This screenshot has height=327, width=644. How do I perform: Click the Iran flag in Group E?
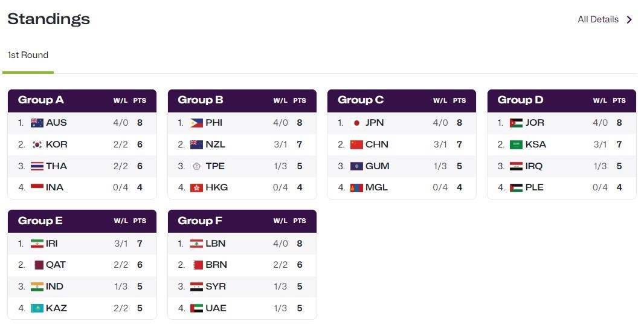(x=37, y=244)
